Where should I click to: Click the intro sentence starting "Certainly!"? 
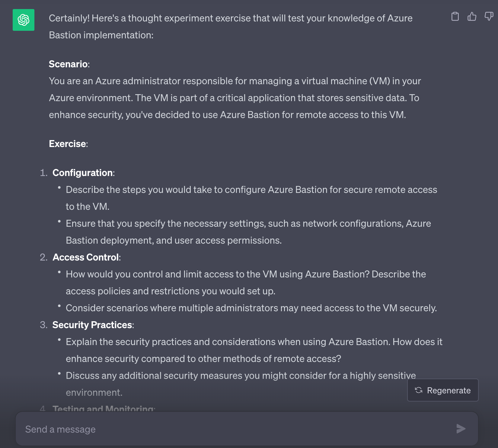(x=230, y=18)
